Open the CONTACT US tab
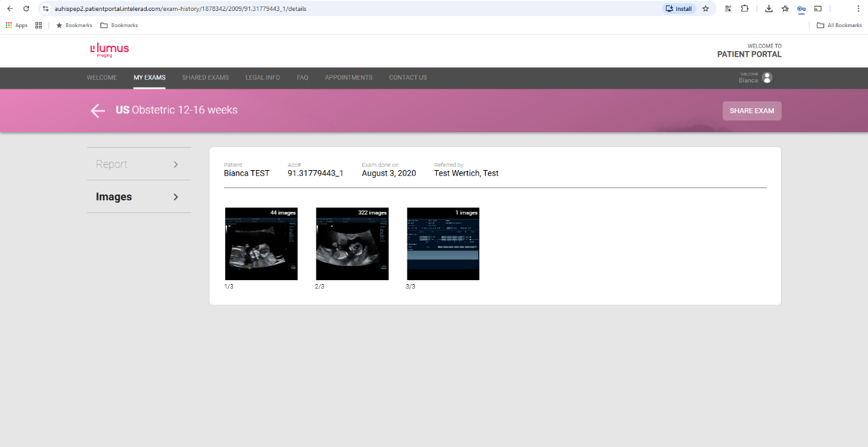Viewport: 868px width, 447px height. click(408, 77)
